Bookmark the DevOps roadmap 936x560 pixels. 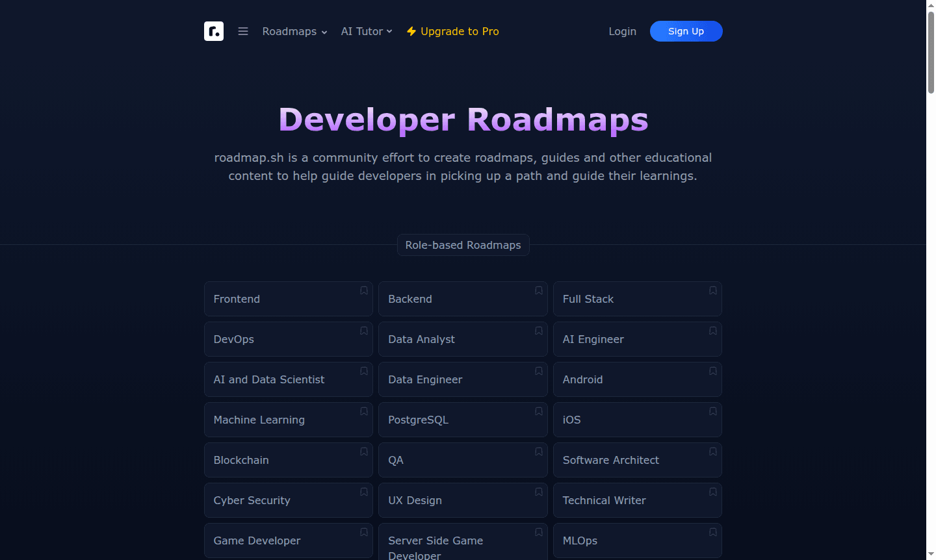coord(363,331)
